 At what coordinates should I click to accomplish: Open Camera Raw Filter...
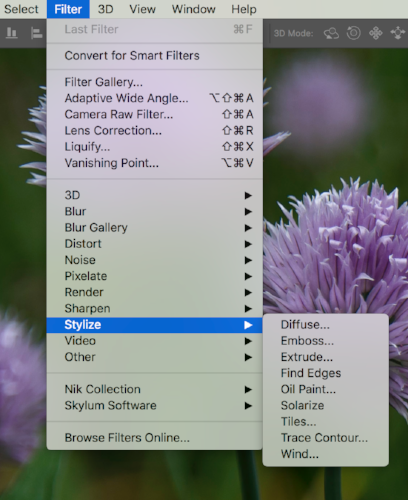(x=155, y=114)
